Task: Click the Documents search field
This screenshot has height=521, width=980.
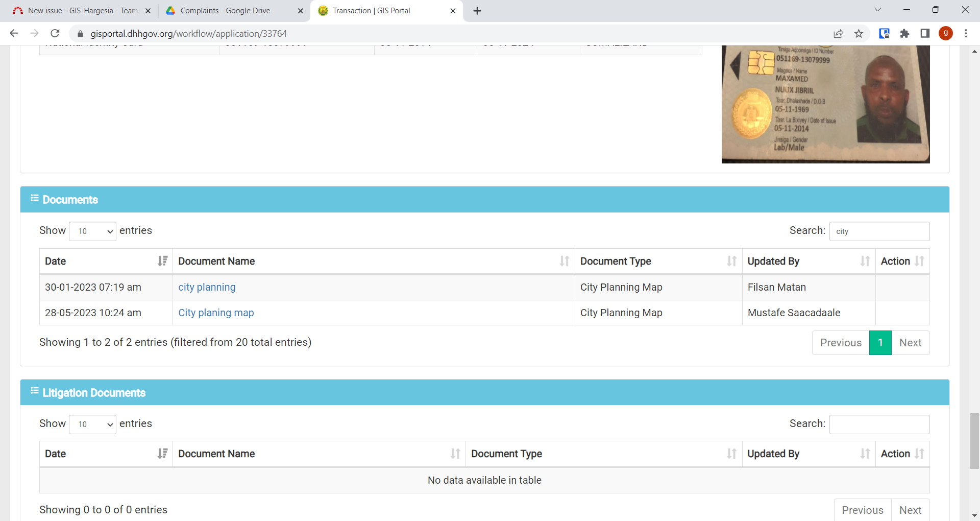Action: click(879, 231)
